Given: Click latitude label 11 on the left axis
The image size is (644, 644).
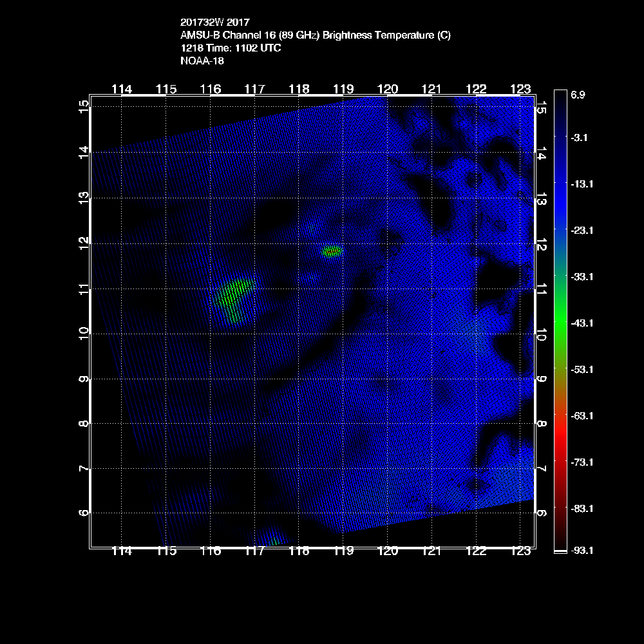Looking at the screenshot, I should 84,289.
